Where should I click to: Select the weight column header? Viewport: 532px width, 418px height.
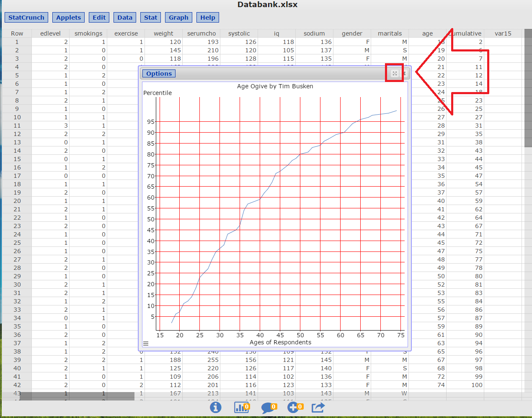pyautogui.click(x=163, y=33)
